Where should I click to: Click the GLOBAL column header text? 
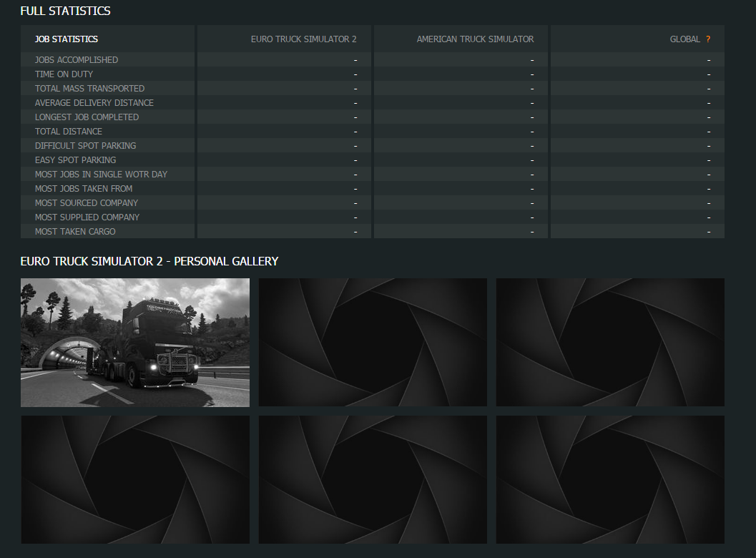[x=684, y=39]
